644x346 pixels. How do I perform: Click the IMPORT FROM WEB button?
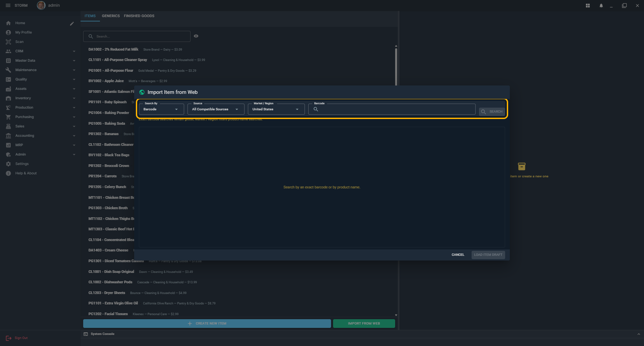(364, 324)
